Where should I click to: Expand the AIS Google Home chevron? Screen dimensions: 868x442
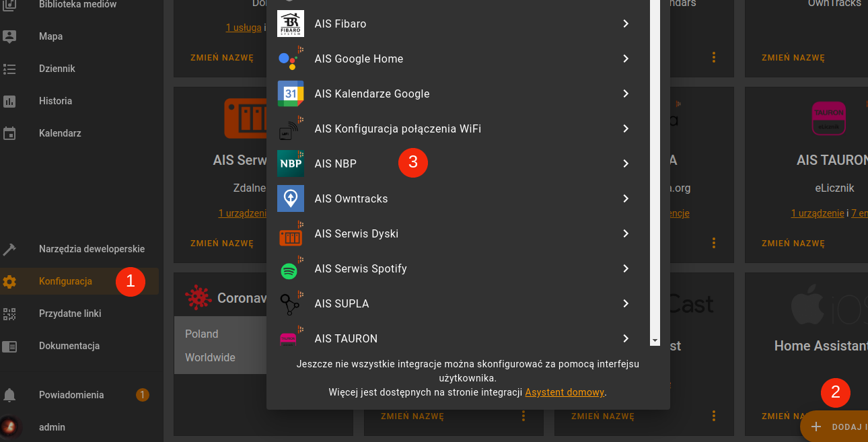pyautogui.click(x=626, y=59)
